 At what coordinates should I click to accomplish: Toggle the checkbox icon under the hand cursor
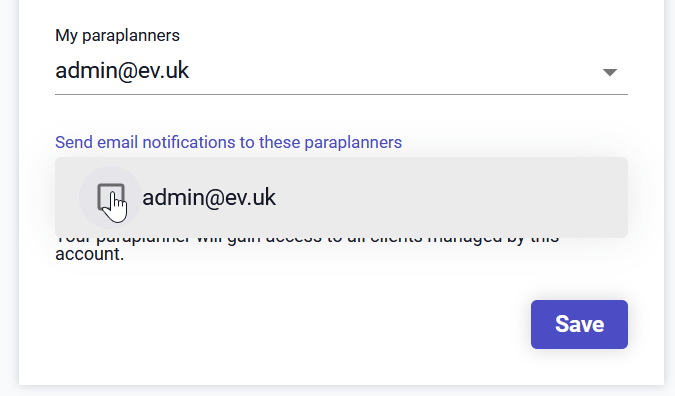tap(111, 197)
